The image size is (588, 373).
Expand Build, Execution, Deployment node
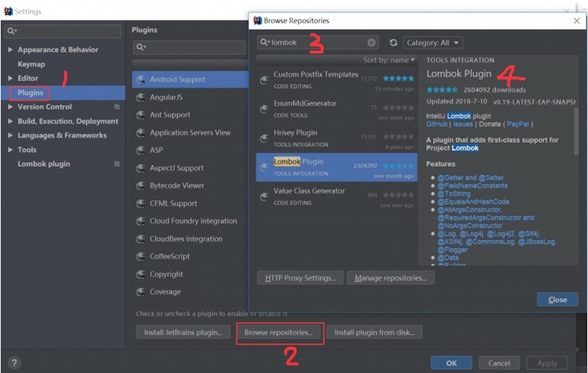[x=10, y=121]
